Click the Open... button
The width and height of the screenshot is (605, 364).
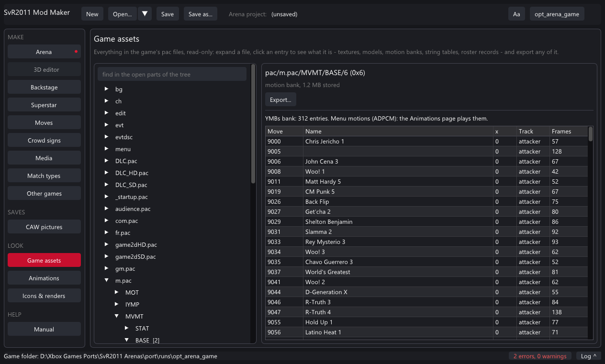tap(123, 14)
